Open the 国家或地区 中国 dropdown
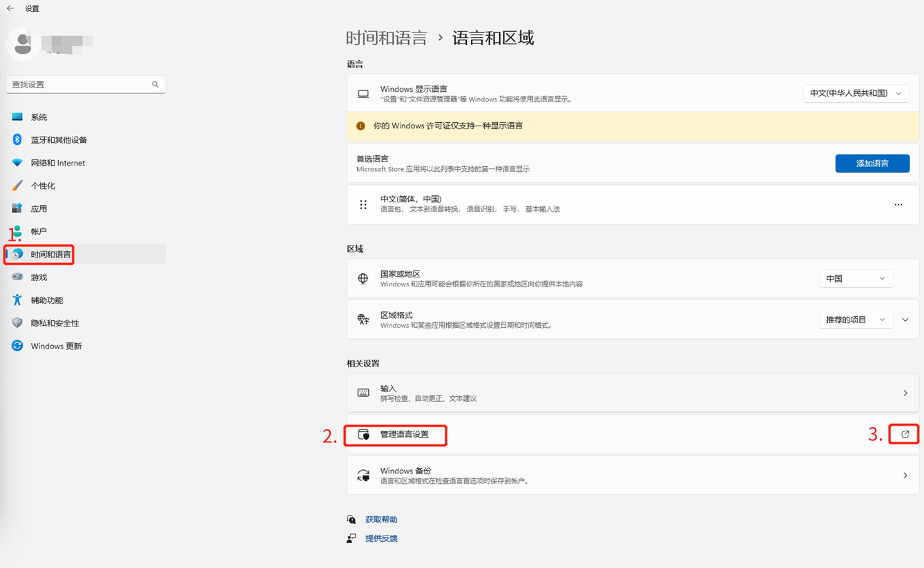This screenshot has width=924, height=568. (x=856, y=278)
